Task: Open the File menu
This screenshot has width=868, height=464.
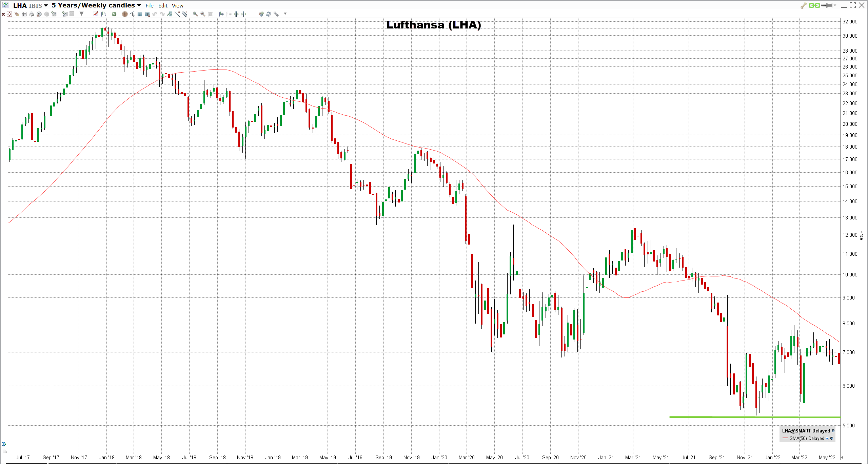Action: point(150,6)
